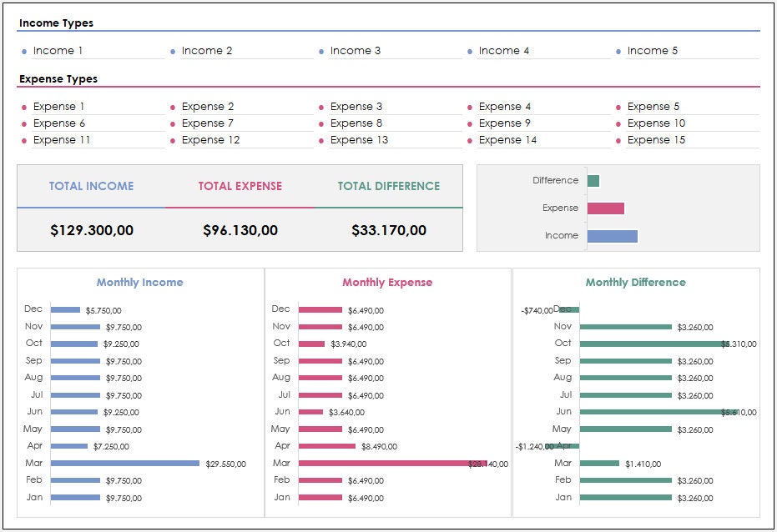Select the TOTAL EXPENSE header
The height and width of the screenshot is (532, 777).
point(240,186)
